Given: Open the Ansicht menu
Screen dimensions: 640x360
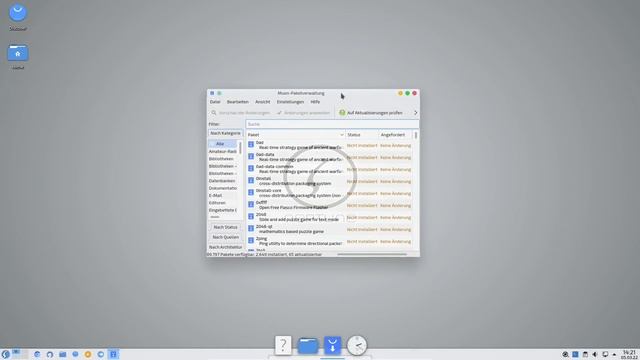Looking at the screenshot, I should pos(262,102).
